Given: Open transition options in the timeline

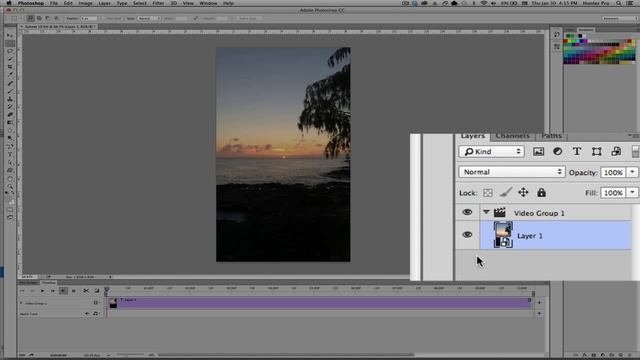Looking at the screenshot, I should tap(97, 291).
